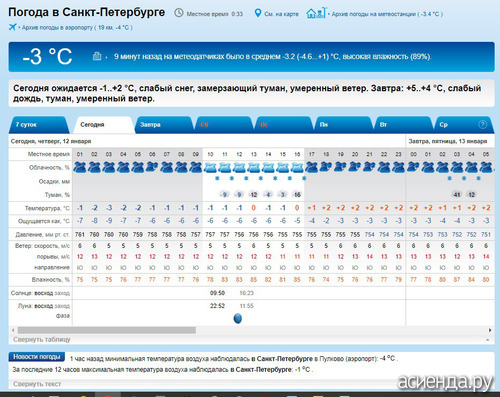500x397 pixels.
Task: Click the snowflake precipitation icon at hour 12
Action: tap(246, 179)
